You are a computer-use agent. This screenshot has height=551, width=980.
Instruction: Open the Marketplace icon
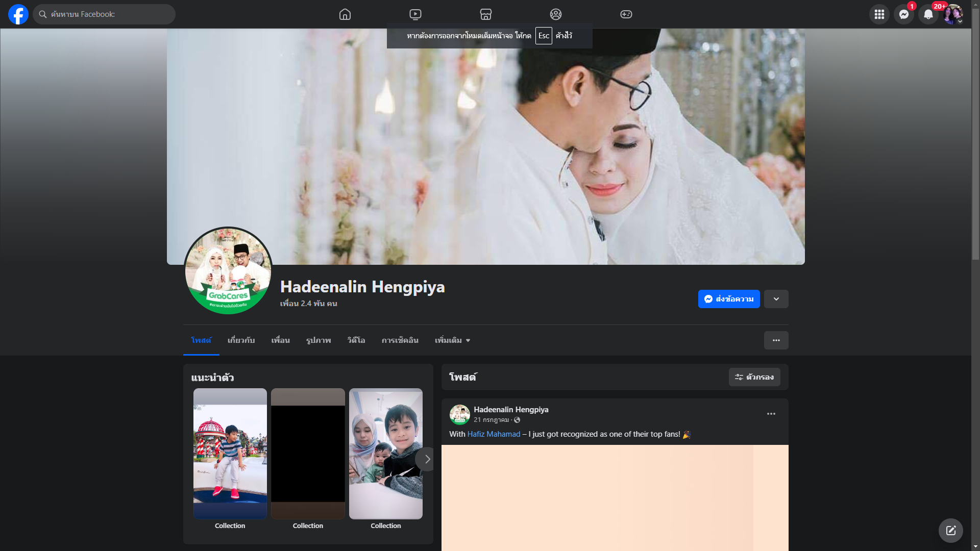(486, 14)
